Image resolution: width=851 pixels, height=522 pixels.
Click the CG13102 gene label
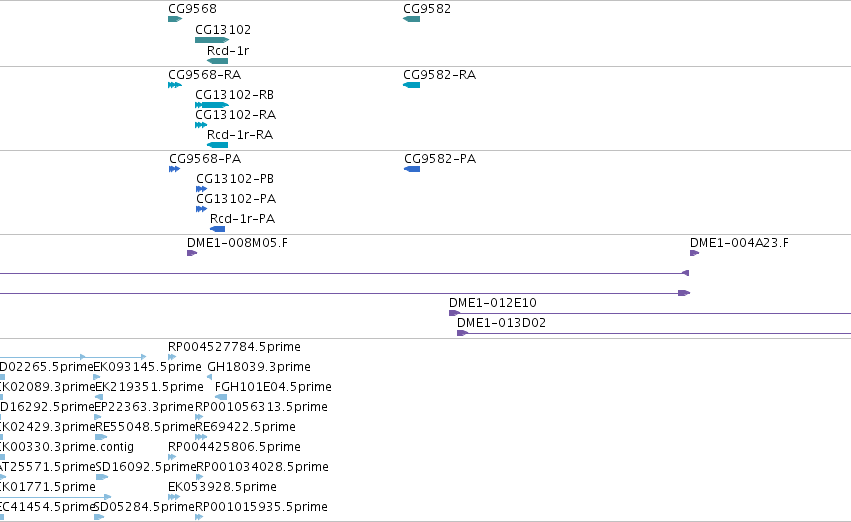[x=223, y=30]
